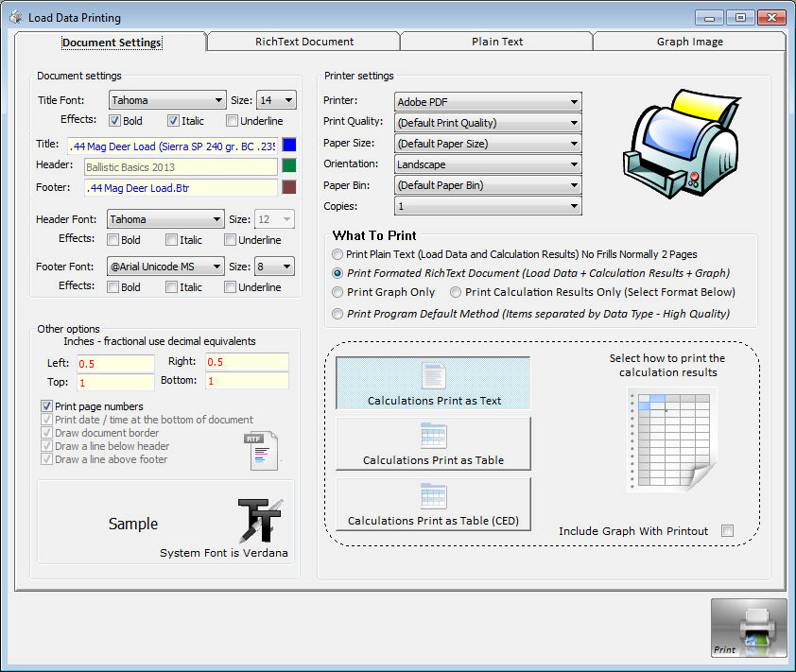The width and height of the screenshot is (796, 672).
Task: Switch to the RichText Document tab
Action: [x=304, y=42]
